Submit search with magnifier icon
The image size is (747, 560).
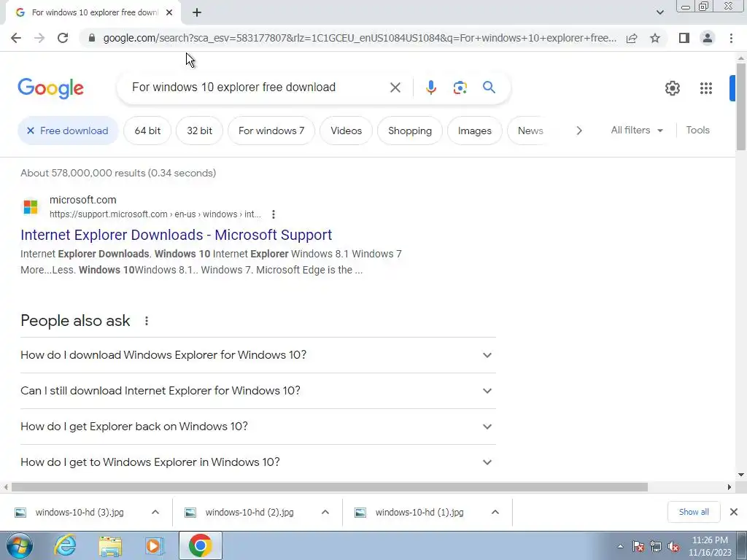[489, 87]
